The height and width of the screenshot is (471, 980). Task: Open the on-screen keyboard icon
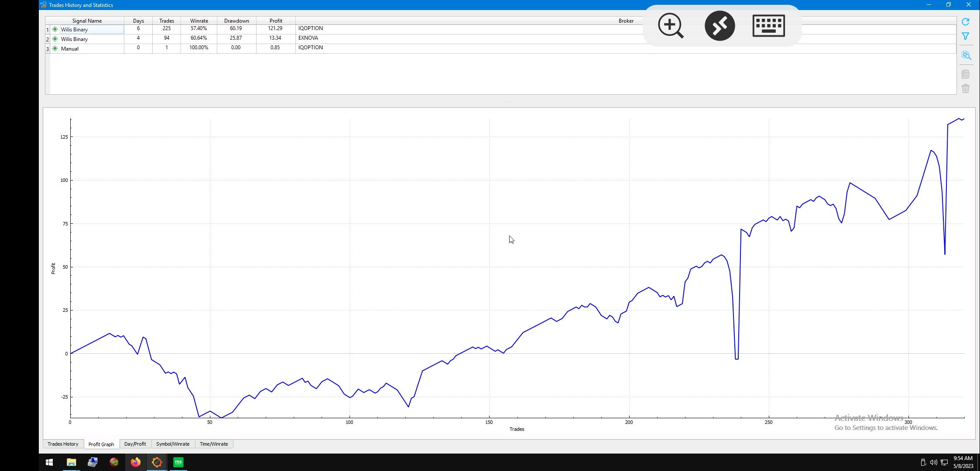[x=768, y=26]
